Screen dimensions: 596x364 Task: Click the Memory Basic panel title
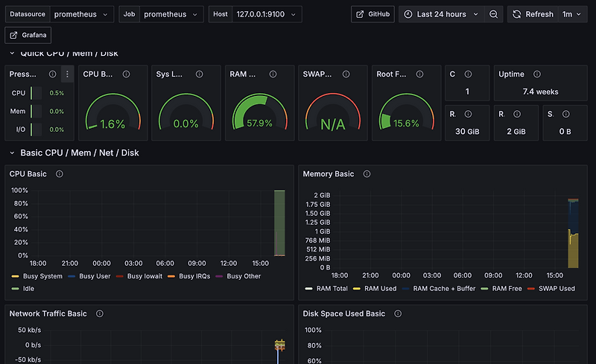pos(328,173)
